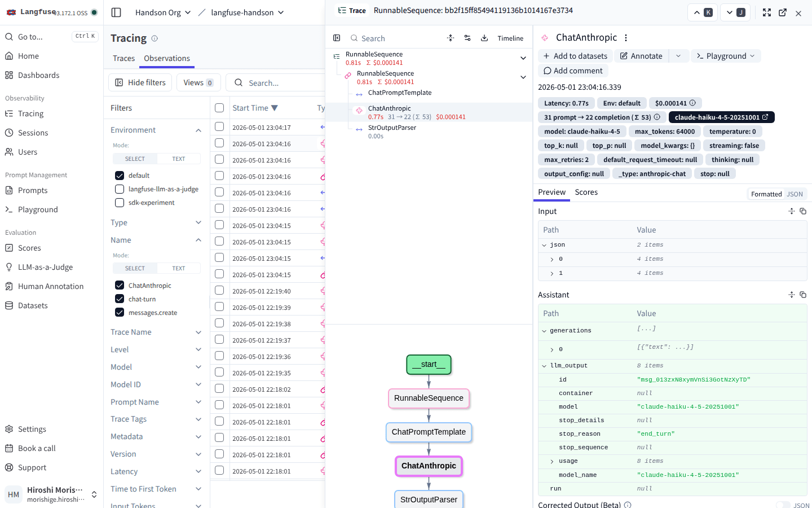
Task: Select the 2026-05-01 22:19:40 row checkbox
Action: pyautogui.click(x=219, y=291)
